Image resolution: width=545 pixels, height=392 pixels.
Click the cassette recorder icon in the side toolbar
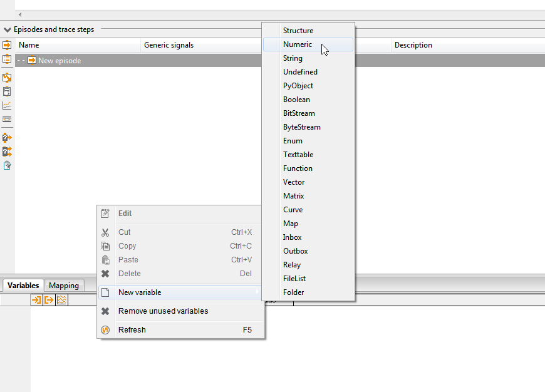(x=7, y=119)
